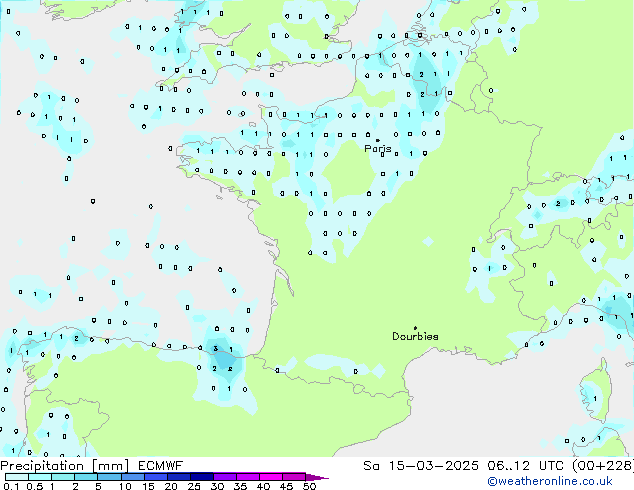Image resolution: width=634 pixels, height=490 pixels.
Task: Click the legend scale value '35'
Action: coord(240,486)
